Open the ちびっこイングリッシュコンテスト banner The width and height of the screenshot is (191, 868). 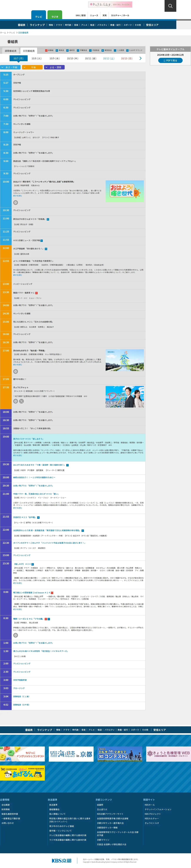click(22, 754)
